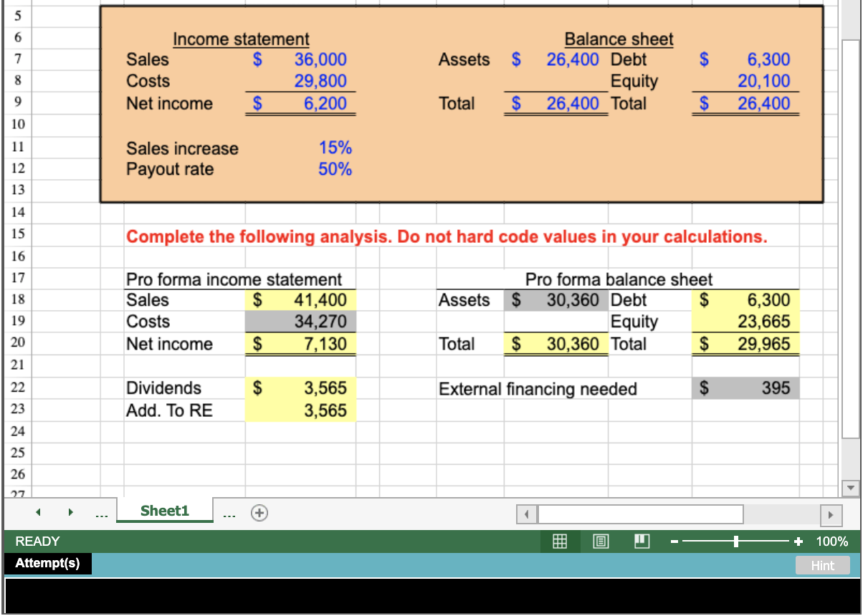The image size is (863, 616).
Task: Click the previous sheet navigation arrow
Action: (x=38, y=513)
